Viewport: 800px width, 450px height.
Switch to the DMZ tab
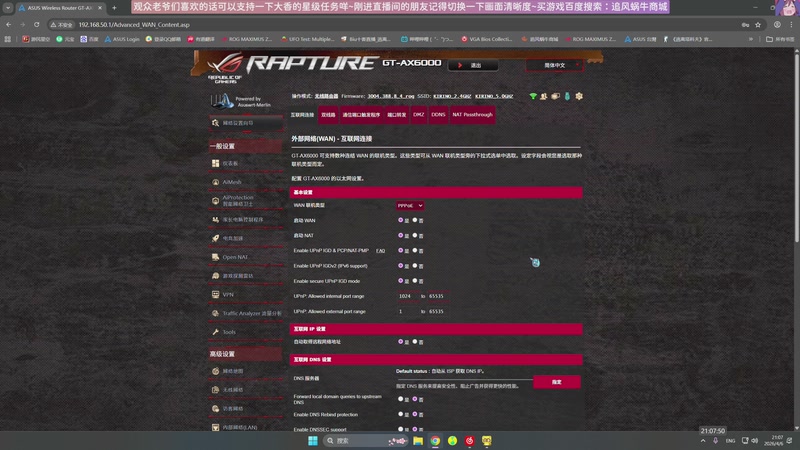(418, 115)
